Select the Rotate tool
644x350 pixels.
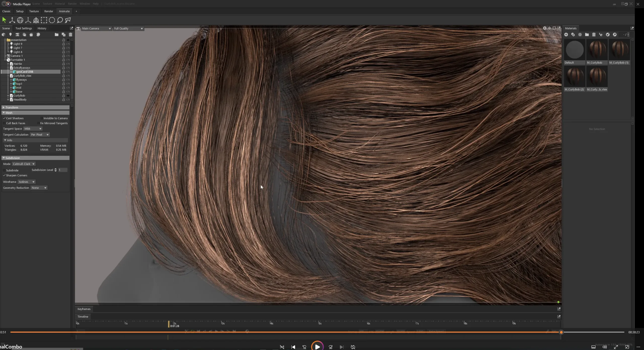click(x=20, y=20)
